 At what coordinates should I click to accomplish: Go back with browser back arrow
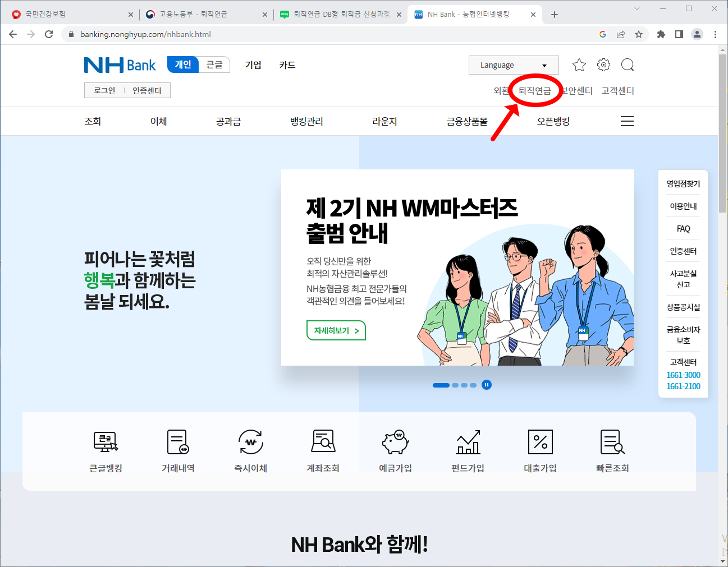click(13, 34)
